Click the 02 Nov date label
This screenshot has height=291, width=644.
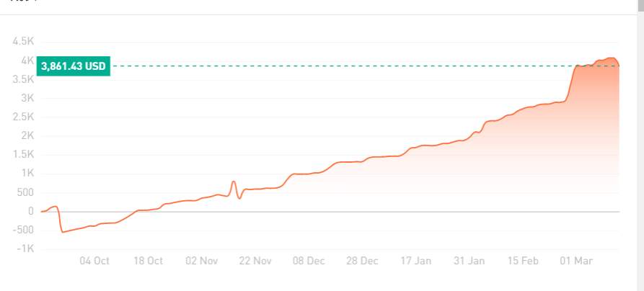(202, 261)
